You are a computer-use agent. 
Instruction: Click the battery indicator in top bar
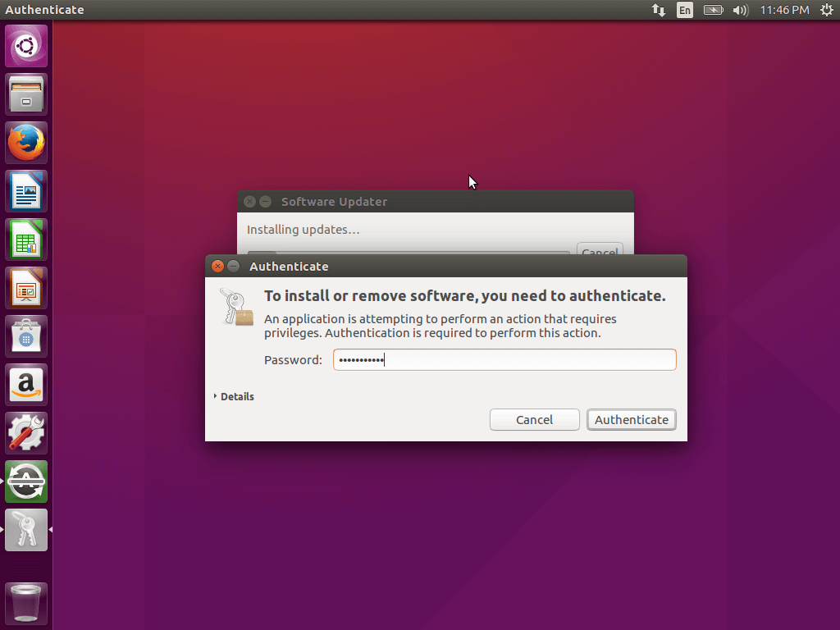click(712, 10)
